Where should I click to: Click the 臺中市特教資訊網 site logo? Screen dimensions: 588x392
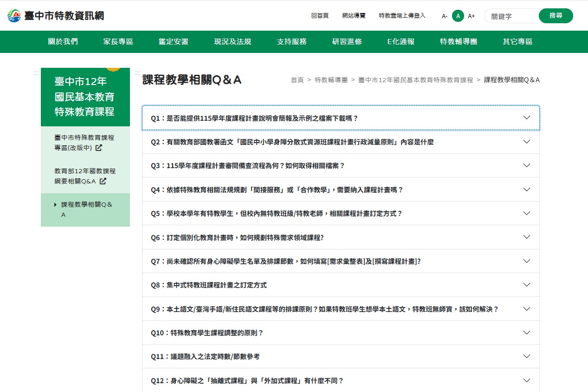click(56, 16)
